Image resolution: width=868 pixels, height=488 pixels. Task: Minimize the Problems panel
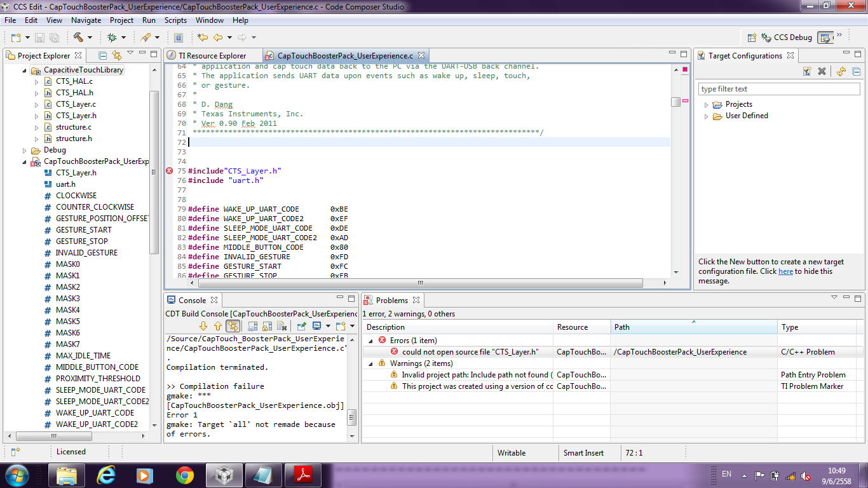click(x=846, y=298)
